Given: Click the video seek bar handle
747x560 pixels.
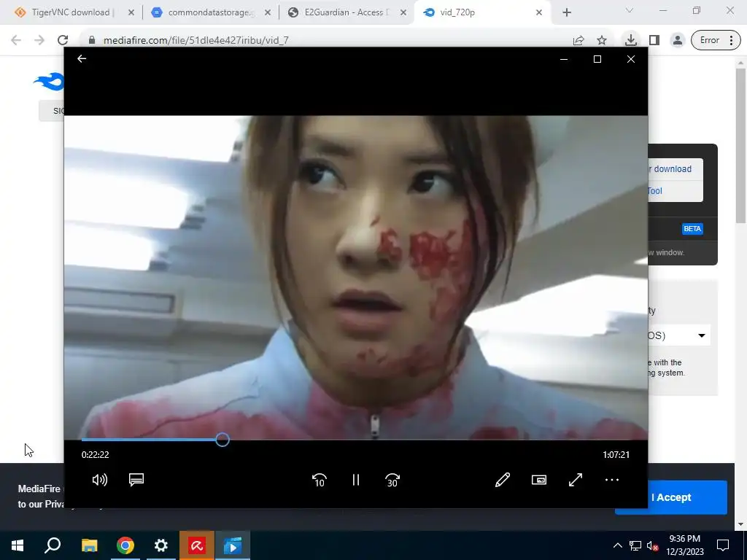Looking at the screenshot, I should point(222,440).
